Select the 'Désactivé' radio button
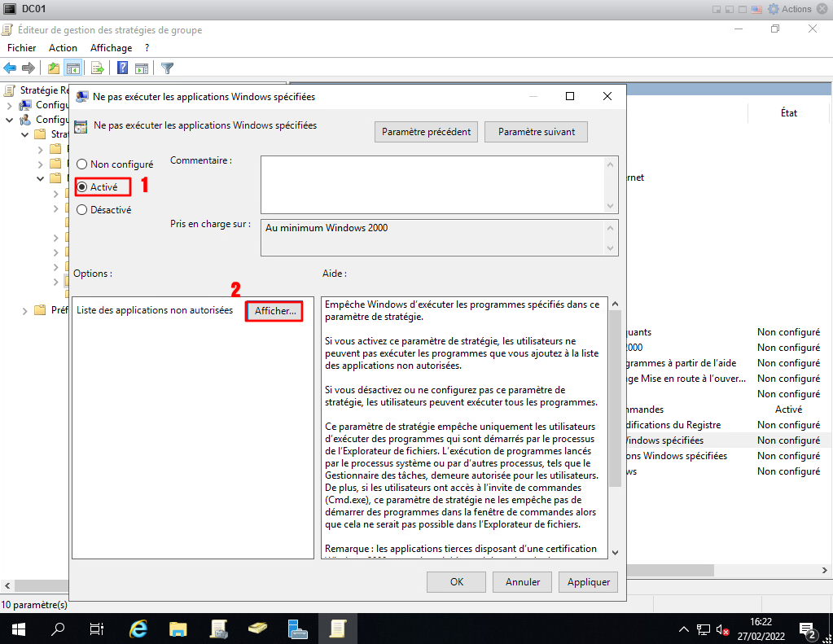Screen dimensions: 833x644 [81, 209]
